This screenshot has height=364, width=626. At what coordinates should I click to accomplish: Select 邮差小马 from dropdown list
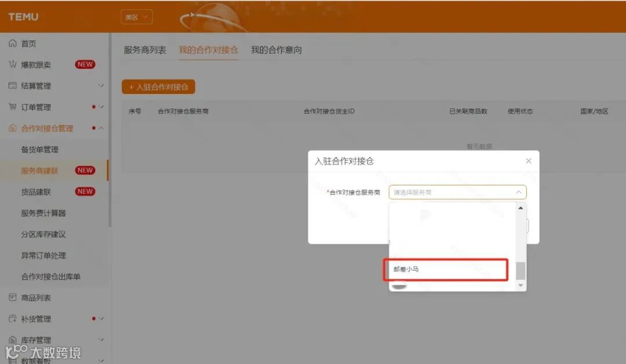click(x=446, y=270)
